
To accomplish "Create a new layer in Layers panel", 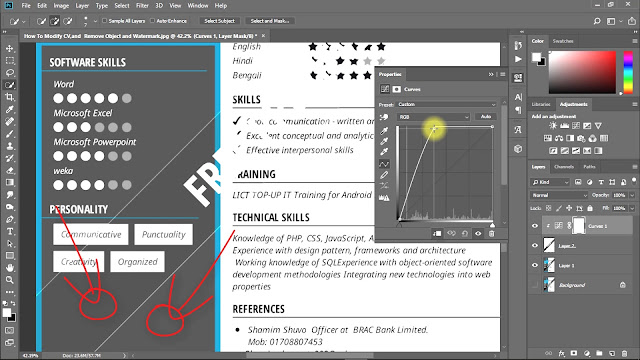I will [x=612, y=353].
